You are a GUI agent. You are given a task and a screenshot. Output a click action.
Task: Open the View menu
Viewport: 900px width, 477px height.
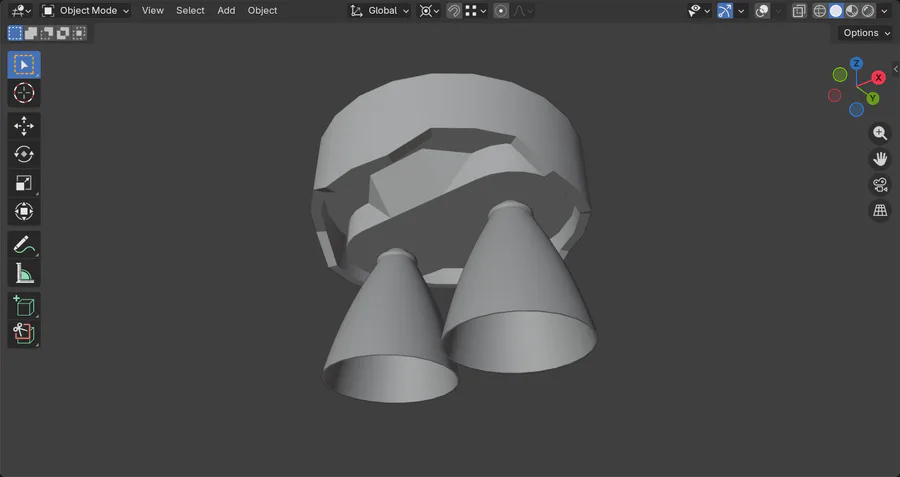[153, 10]
